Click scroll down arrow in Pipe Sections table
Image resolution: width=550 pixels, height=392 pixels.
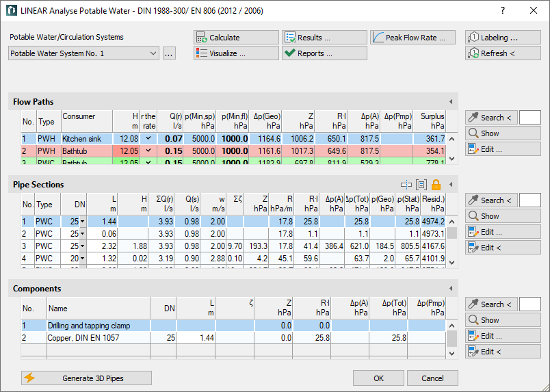pos(452,263)
